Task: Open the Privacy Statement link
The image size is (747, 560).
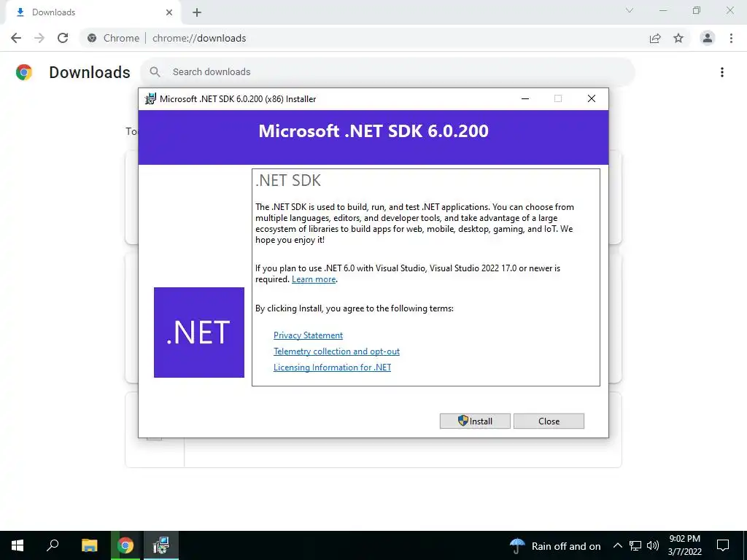Action: tap(308, 335)
